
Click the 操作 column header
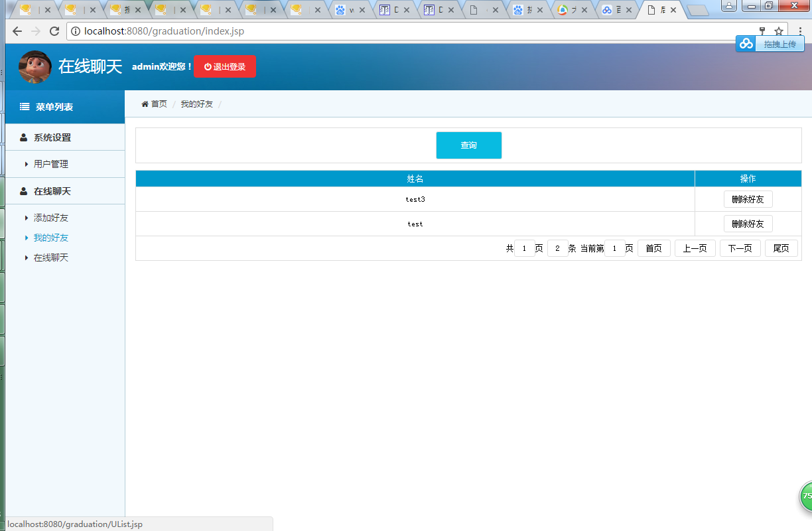tap(748, 179)
